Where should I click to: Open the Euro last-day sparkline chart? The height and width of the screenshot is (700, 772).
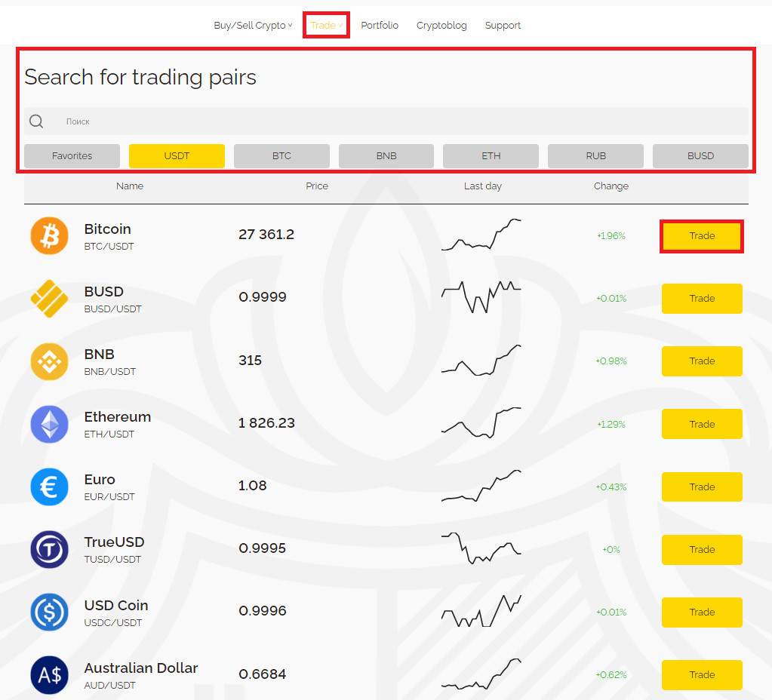481,485
